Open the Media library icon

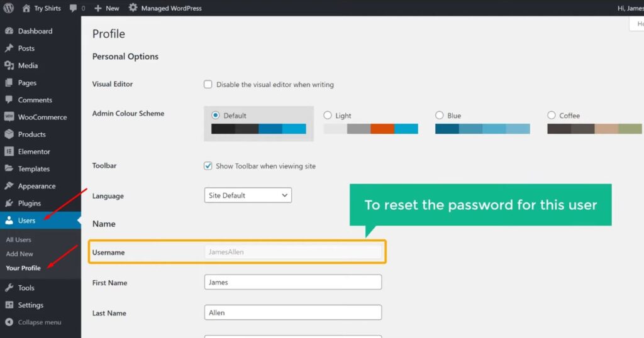(x=9, y=65)
